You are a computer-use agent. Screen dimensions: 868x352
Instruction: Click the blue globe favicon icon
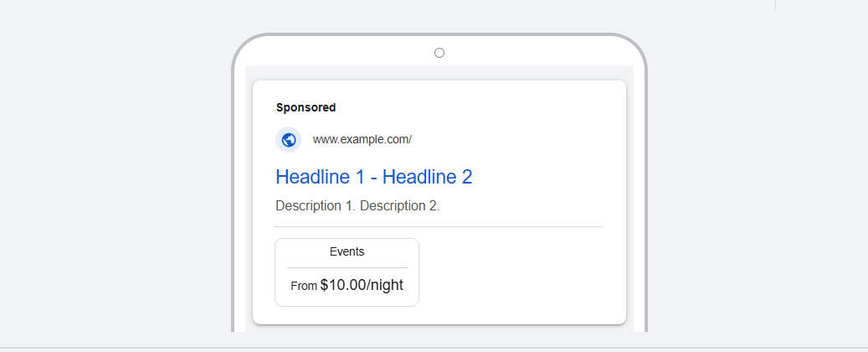pos(288,140)
